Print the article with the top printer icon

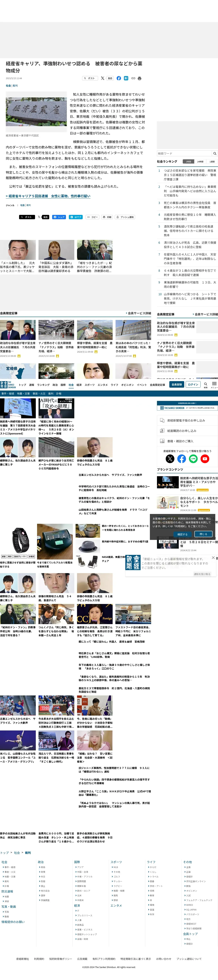coord(140,78)
